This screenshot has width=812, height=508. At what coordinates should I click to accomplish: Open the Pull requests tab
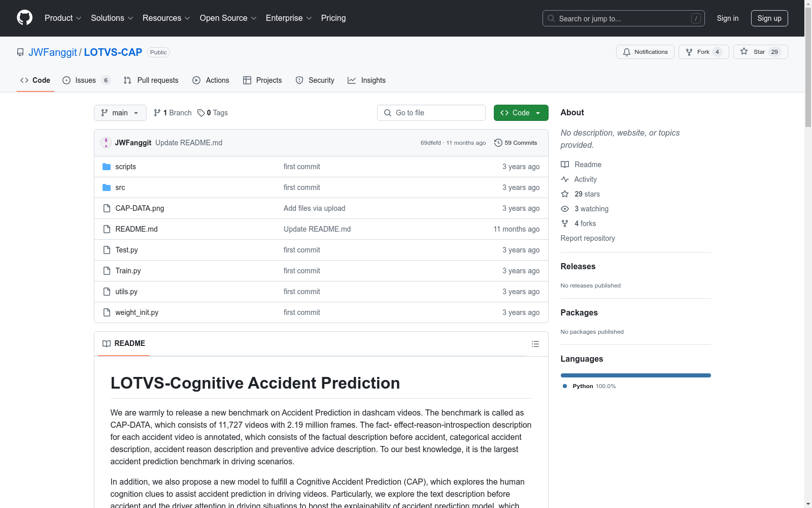(151, 80)
